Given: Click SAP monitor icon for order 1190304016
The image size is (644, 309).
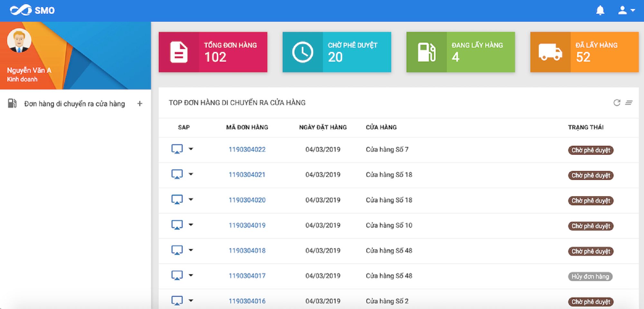Looking at the screenshot, I should point(177,300).
